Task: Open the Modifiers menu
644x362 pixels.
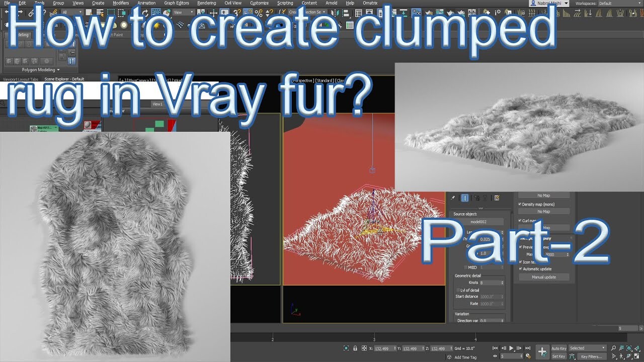Action: pyautogui.click(x=121, y=3)
